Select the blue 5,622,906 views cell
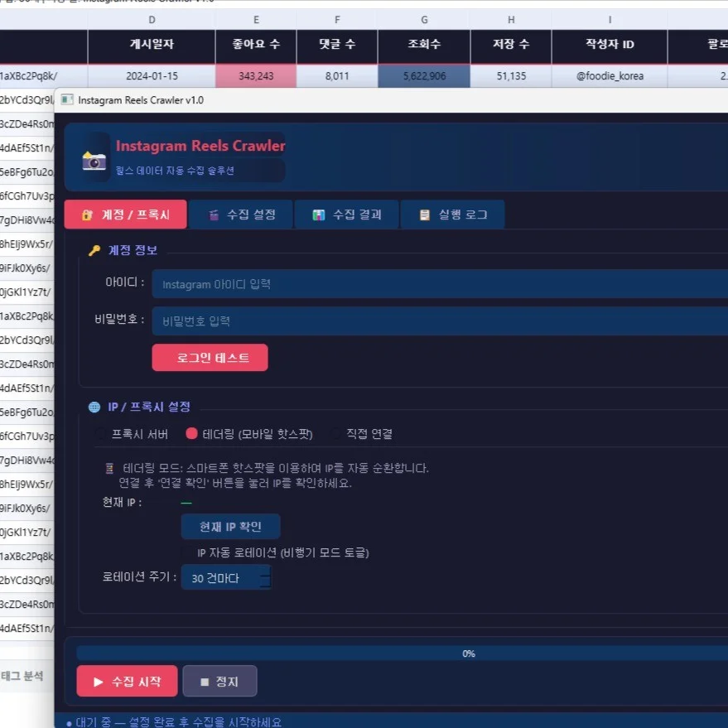The height and width of the screenshot is (728, 728). tap(424, 76)
